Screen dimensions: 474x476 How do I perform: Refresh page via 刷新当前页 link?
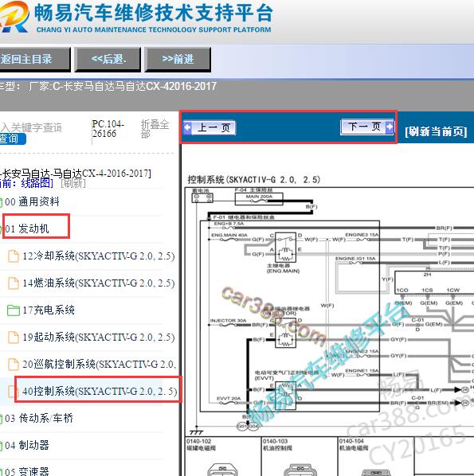[436, 131]
